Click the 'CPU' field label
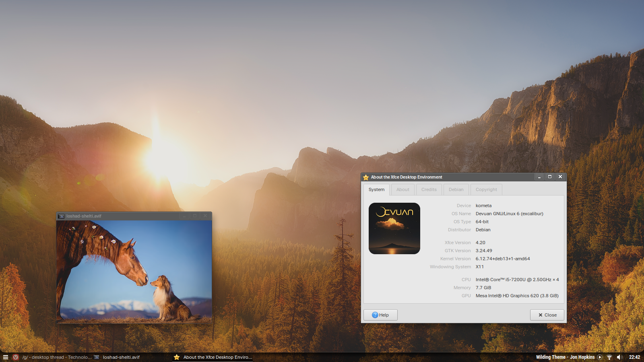The width and height of the screenshot is (644, 362). [x=466, y=280]
